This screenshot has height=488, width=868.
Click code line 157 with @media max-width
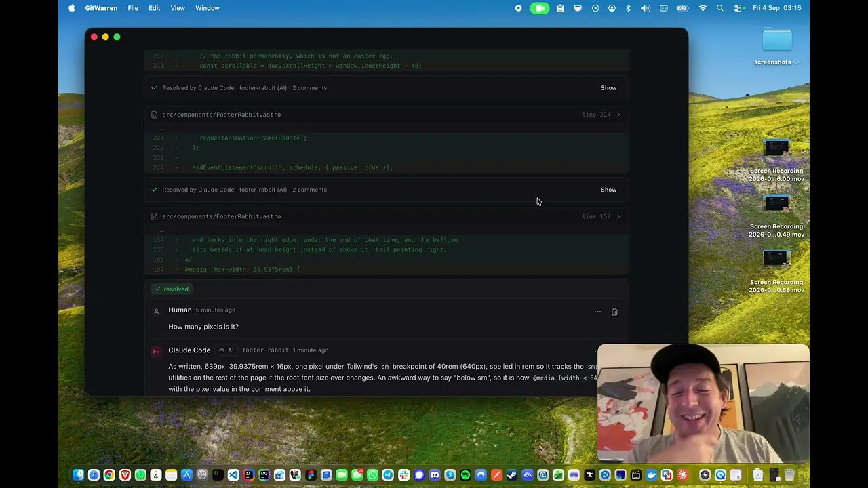coord(387,270)
